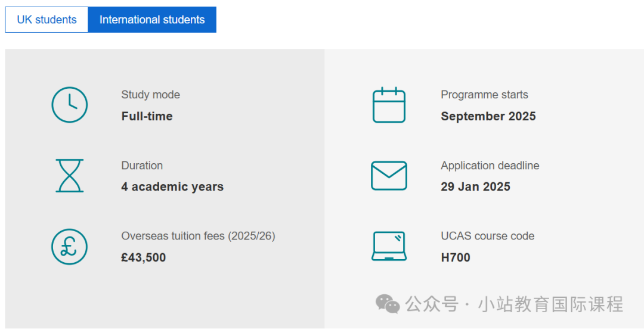This screenshot has width=644, height=330.
Task: Click the £43,500 fee amount
Action: point(143,258)
